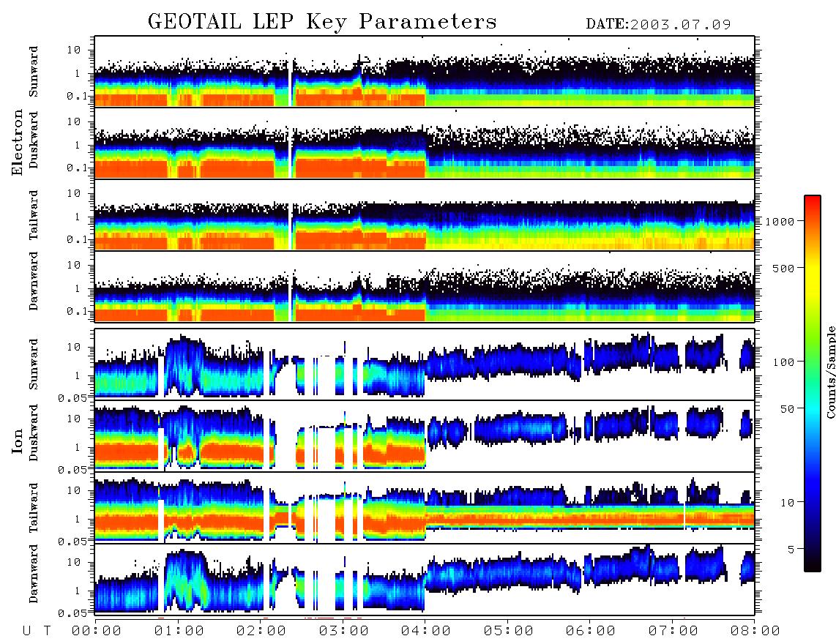This screenshot has height=644, width=836.
Task: Click the Ion Duskward panel label
Action: click(x=34, y=433)
